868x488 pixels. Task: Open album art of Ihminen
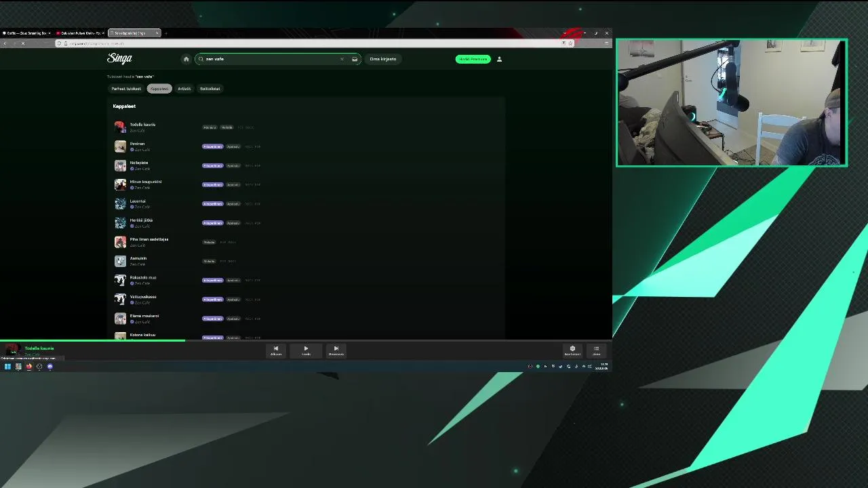coord(120,146)
